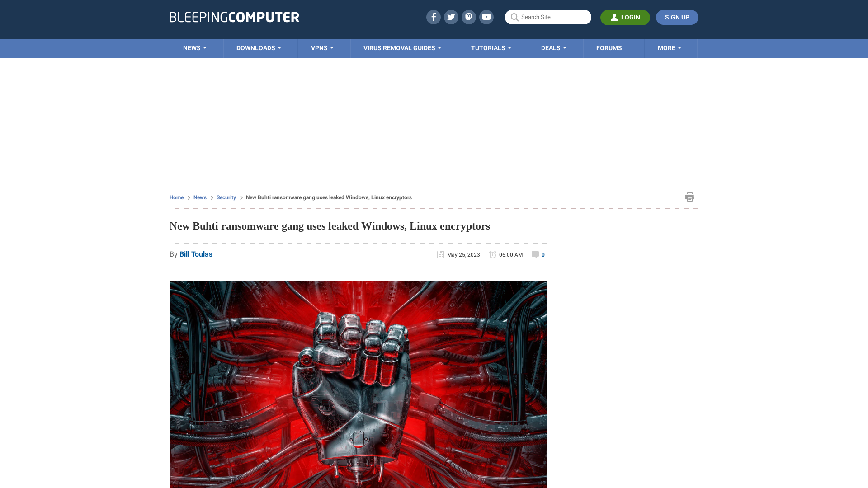Open the Mastodon social icon link

(468, 17)
